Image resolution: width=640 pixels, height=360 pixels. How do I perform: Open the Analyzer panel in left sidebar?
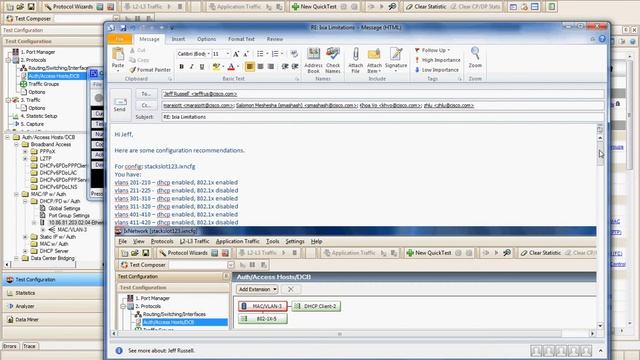click(x=53, y=306)
